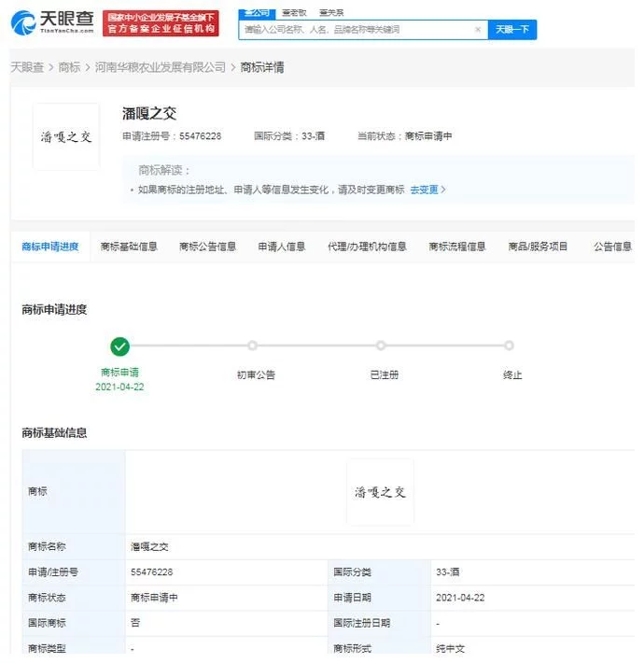
Task: Click 纯中文 value in 商标形式 row
Action: [x=450, y=649]
